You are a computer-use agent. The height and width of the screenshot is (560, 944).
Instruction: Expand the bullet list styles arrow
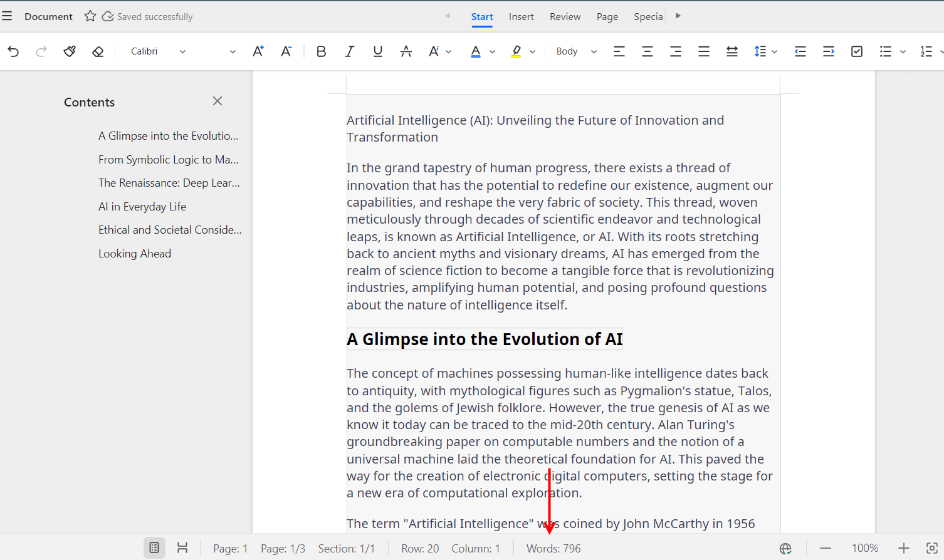[903, 51]
